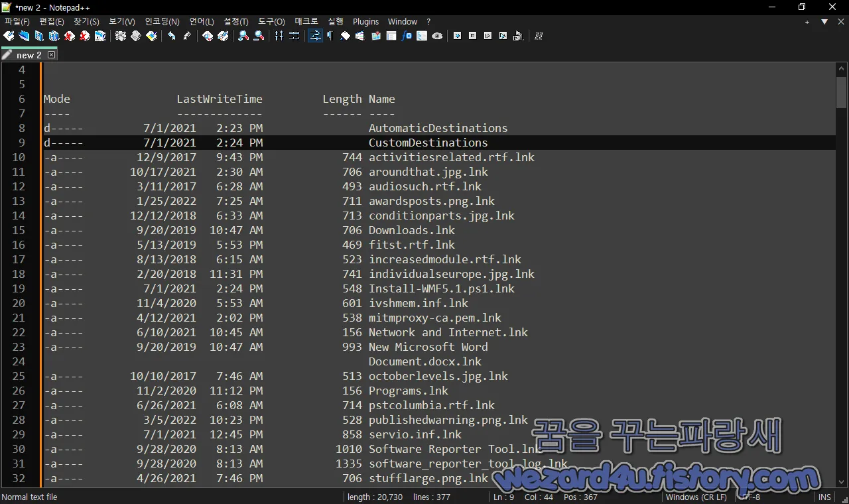Click the Open file toolbar icon

pos(24,36)
